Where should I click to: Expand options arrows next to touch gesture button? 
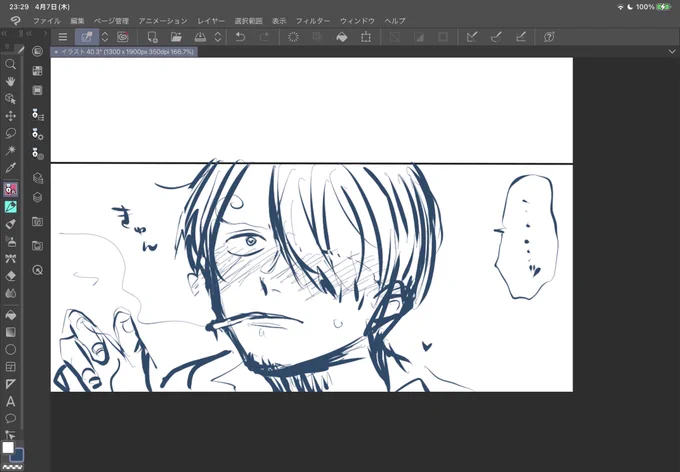coord(105,37)
